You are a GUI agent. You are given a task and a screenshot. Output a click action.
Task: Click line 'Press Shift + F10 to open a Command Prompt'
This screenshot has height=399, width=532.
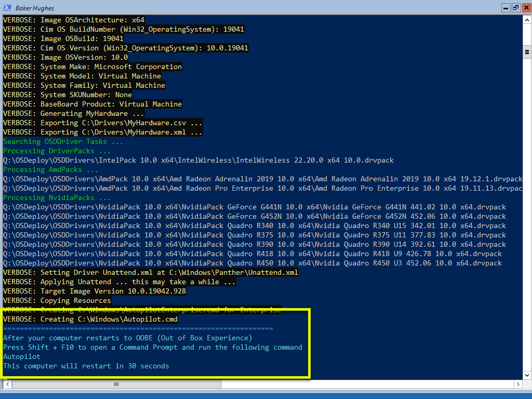click(153, 348)
